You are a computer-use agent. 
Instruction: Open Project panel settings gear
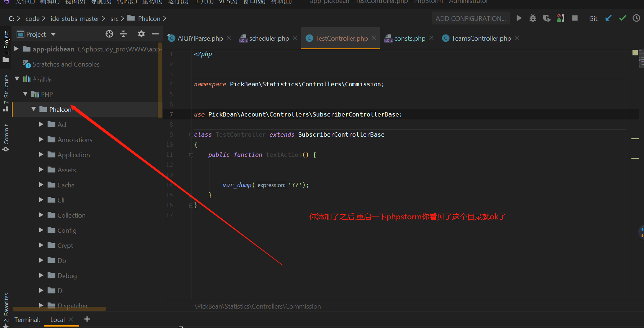point(141,34)
